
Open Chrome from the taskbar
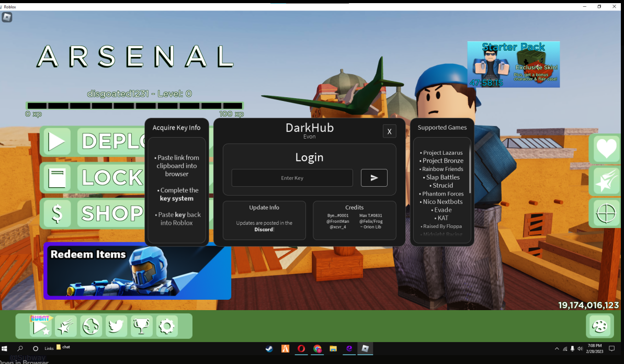point(317,349)
